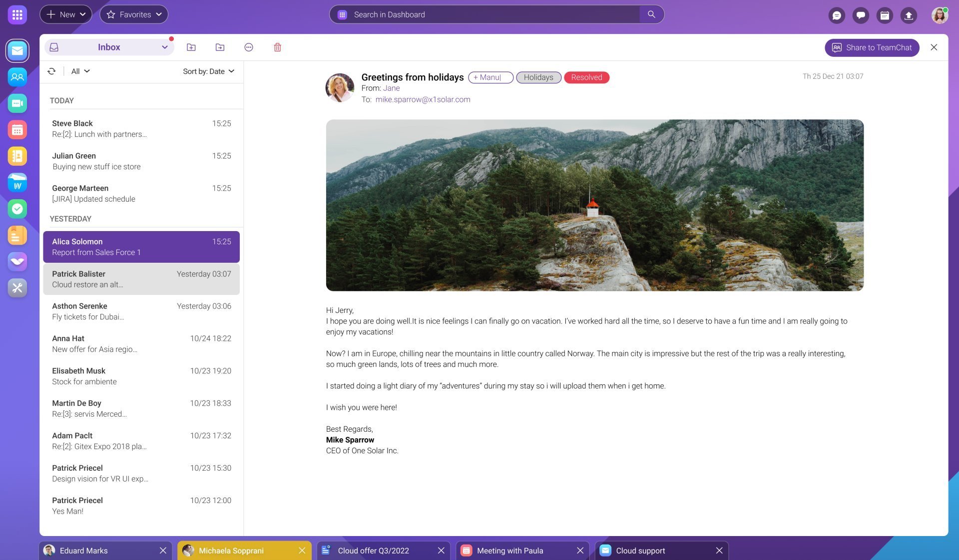959x560 pixels.
Task: Open the Calendar app in sidebar
Action: (x=17, y=130)
